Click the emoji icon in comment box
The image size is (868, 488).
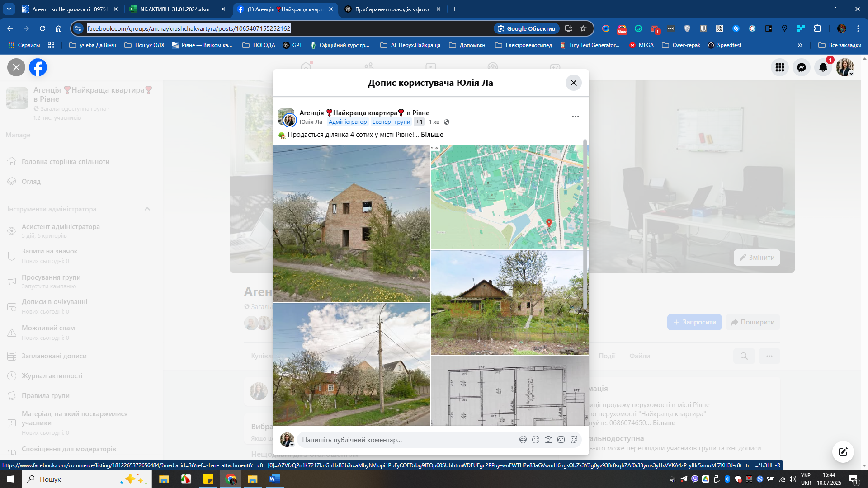click(536, 440)
